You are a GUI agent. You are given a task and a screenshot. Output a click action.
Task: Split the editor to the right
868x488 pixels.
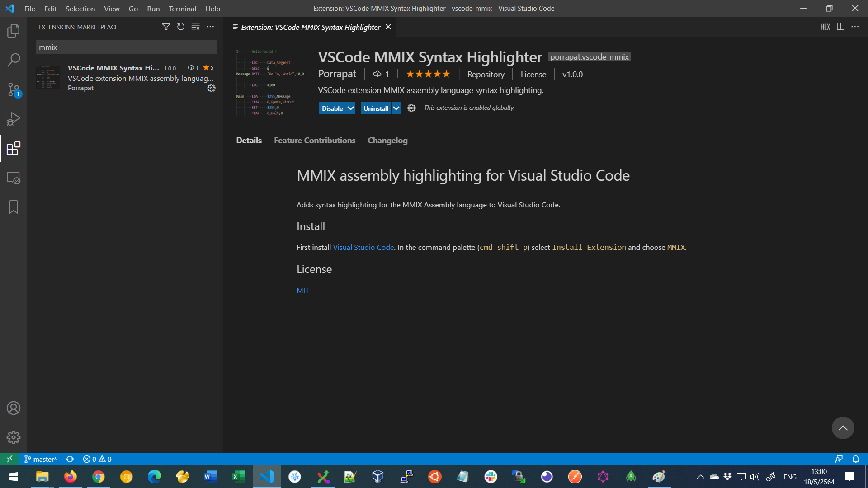point(840,27)
